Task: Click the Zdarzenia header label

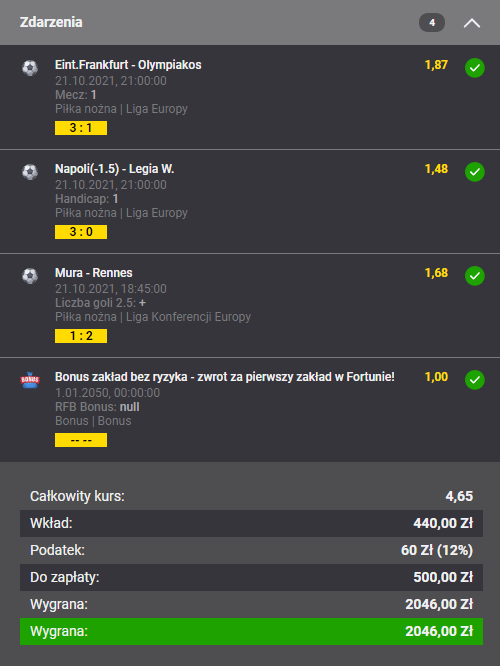Action: [51, 22]
